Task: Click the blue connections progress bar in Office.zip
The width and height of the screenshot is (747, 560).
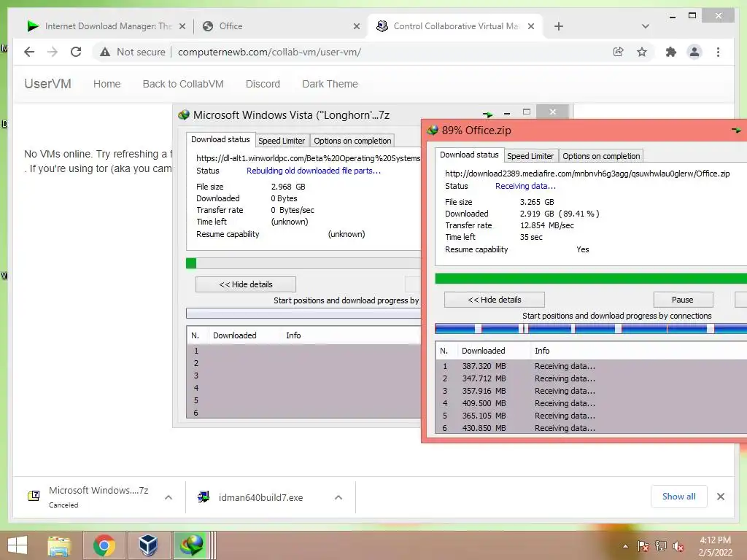Action: pos(591,328)
